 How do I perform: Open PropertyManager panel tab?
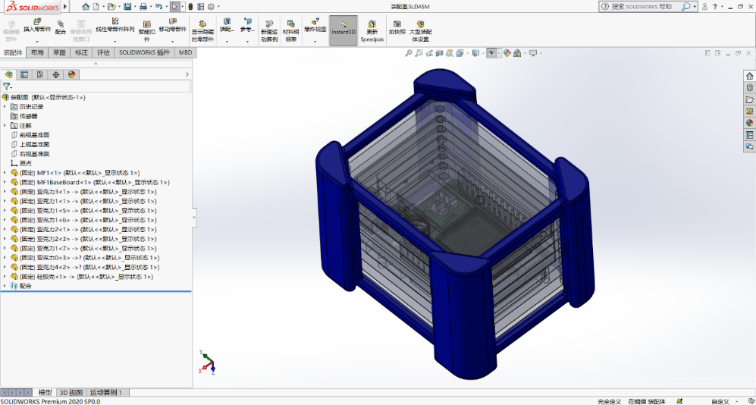click(24, 74)
